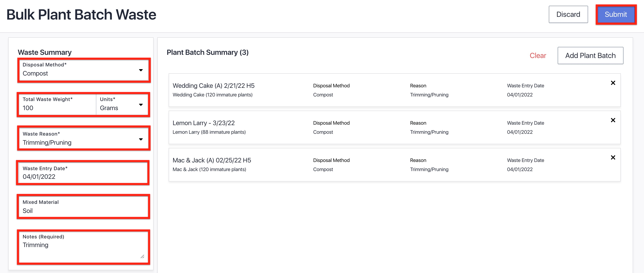Select the Mac & Jack (A) 02/25/22 H5 row
This screenshot has width=644, height=273.
pyautogui.click(x=394, y=165)
